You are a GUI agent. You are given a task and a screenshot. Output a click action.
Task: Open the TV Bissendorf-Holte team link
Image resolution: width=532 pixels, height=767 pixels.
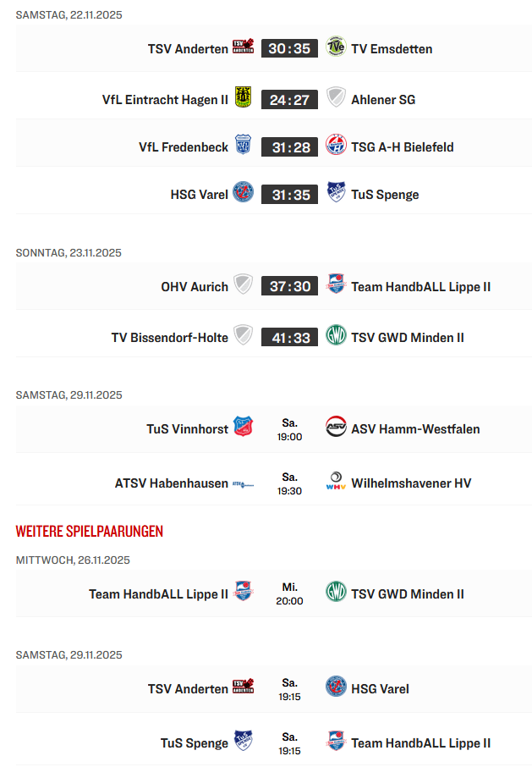click(x=169, y=337)
